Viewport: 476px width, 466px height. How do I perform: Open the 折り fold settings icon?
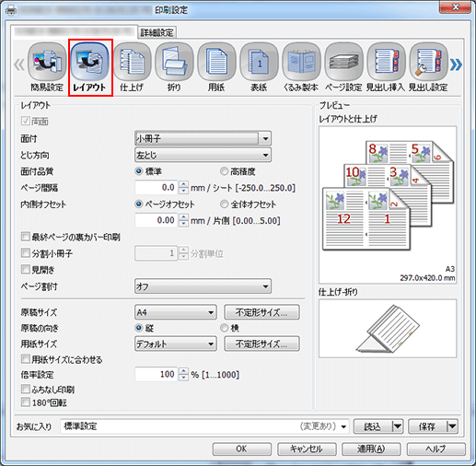tap(174, 67)
